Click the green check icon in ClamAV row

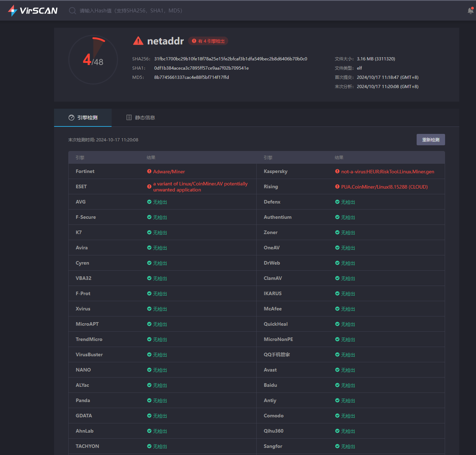click(x=337, y=278)
